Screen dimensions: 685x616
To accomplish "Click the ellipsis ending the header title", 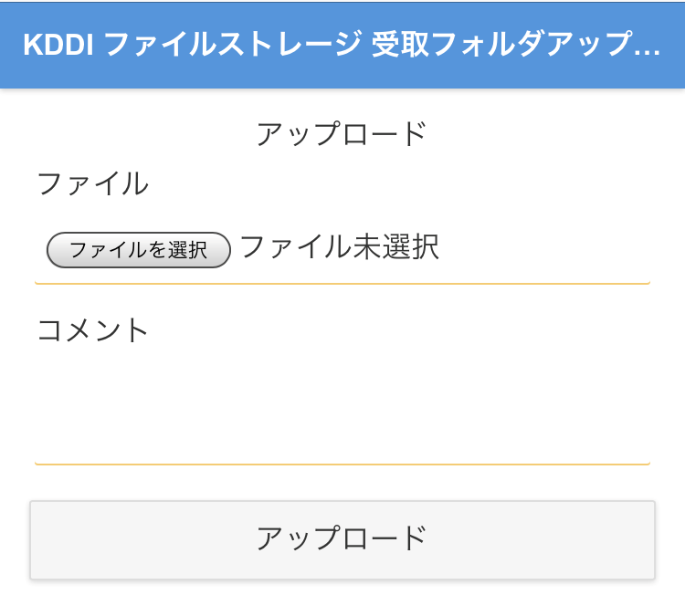I will [x=647, y=47].
